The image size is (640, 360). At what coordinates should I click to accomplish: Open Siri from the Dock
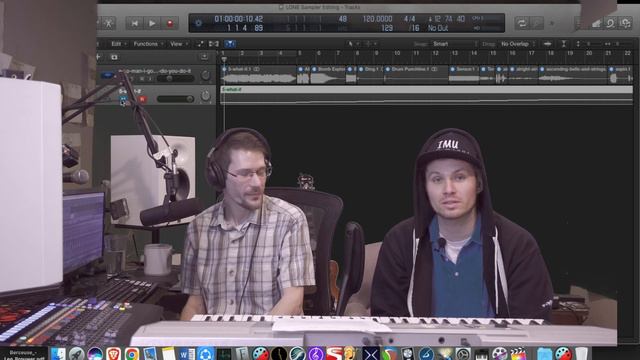pos(95,354)
